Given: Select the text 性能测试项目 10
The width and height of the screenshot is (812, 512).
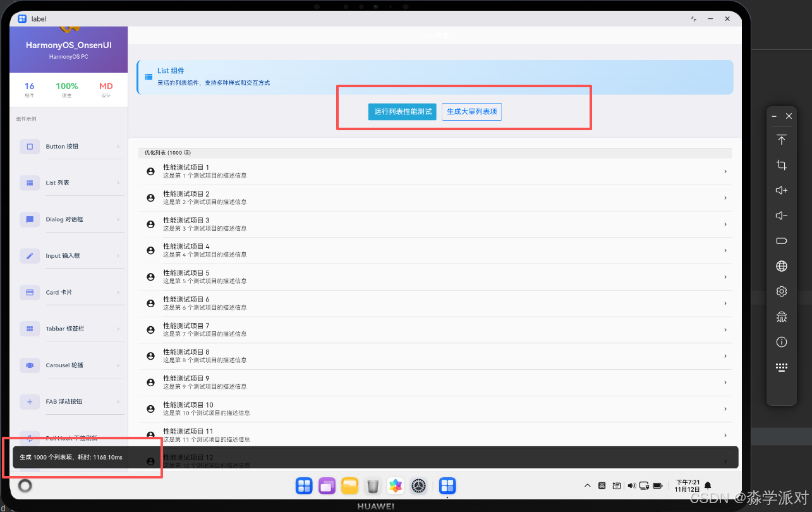Looking at the screenshot, I should pos(188,405).
